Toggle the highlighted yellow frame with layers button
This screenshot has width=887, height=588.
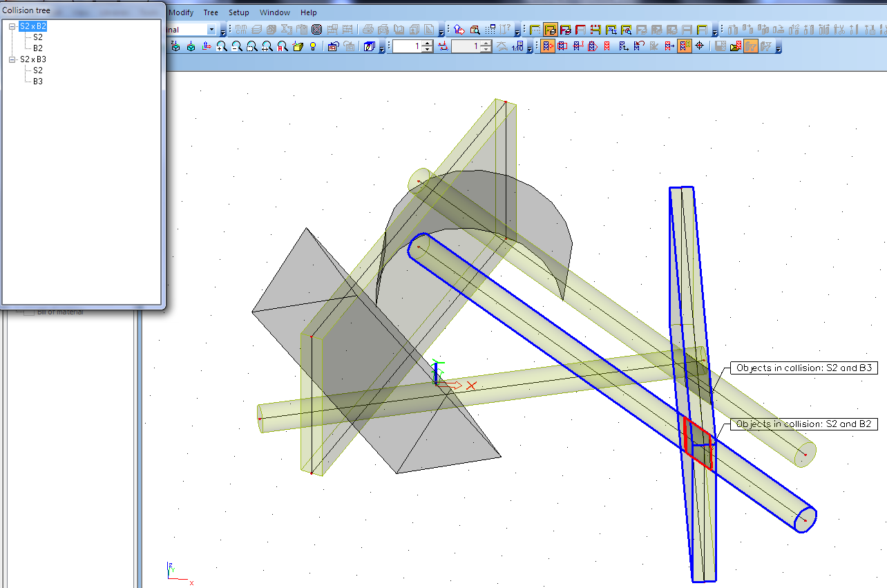[x=551, y=30]
